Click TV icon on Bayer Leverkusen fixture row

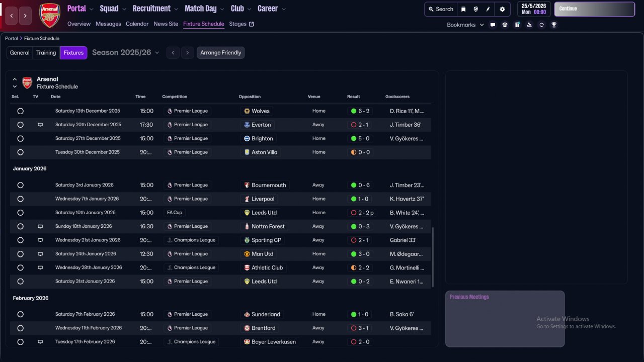coord(40,342)
